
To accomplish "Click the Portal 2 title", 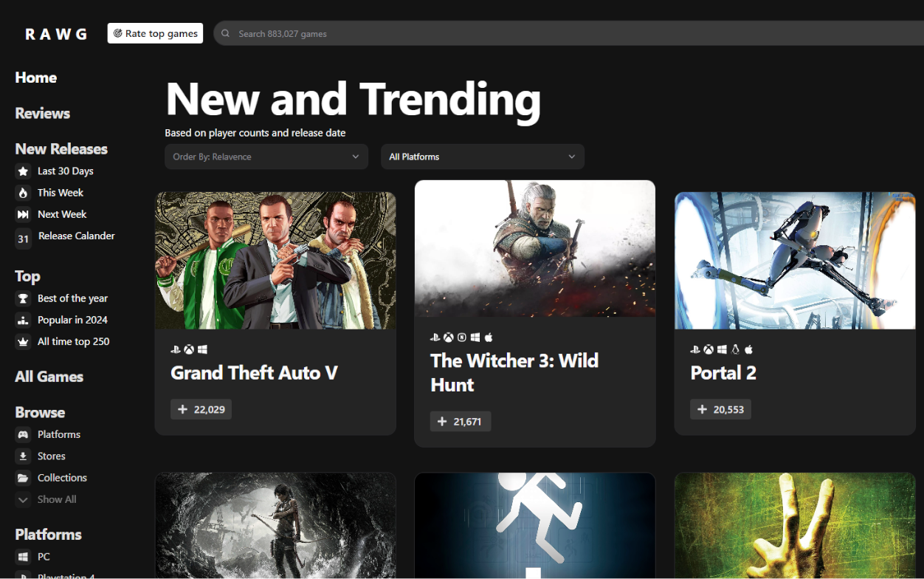I will 723,373.
